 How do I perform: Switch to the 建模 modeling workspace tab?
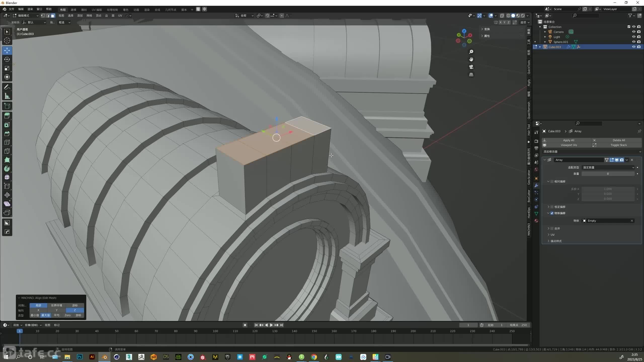coord(73,10)
